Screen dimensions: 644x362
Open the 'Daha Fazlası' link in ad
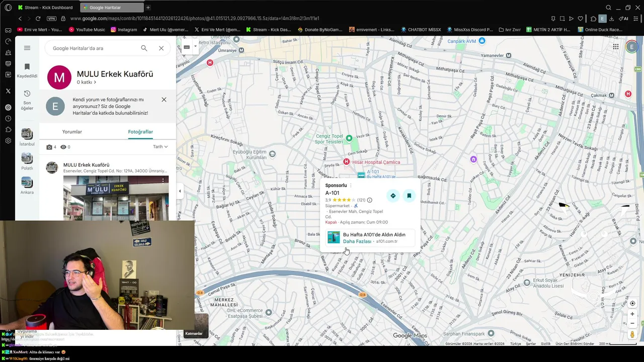tap(357, 241)
